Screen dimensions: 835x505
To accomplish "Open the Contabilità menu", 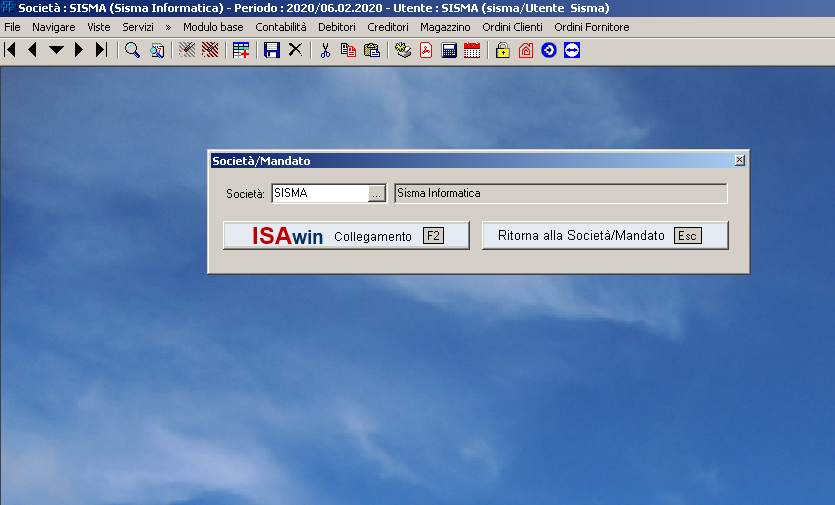I will point(281,27).
